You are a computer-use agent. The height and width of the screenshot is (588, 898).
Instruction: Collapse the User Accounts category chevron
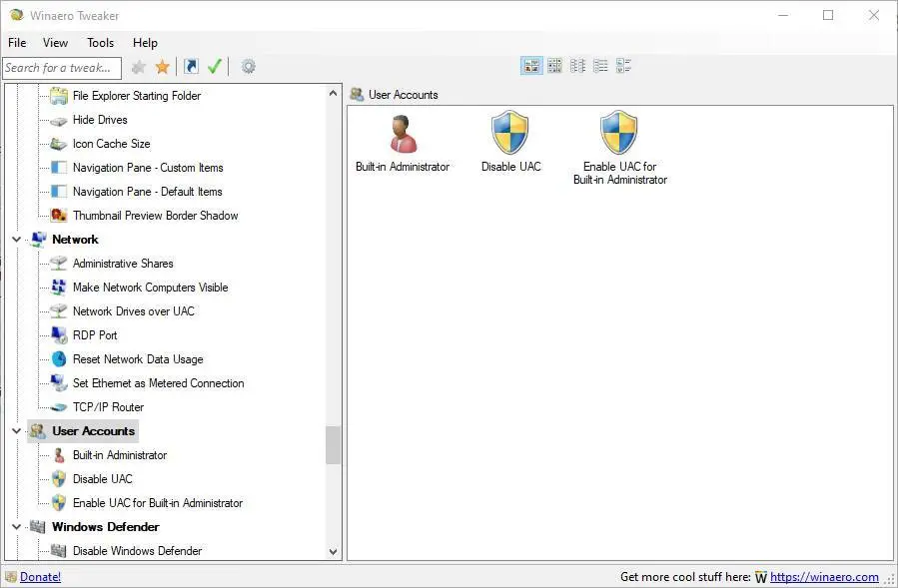click(x=17, y=431)
